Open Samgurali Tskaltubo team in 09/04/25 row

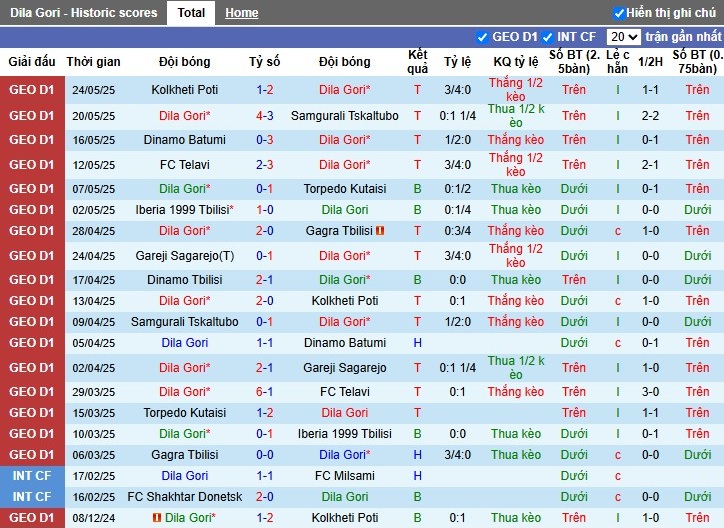pyautogui.click(x=185, y=321)
